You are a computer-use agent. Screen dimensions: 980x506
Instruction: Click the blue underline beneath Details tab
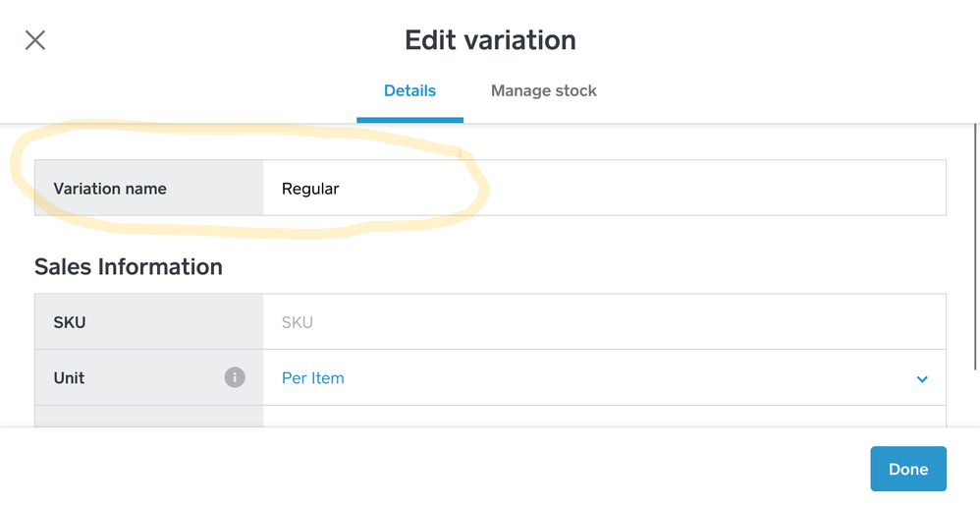point(409,120)
